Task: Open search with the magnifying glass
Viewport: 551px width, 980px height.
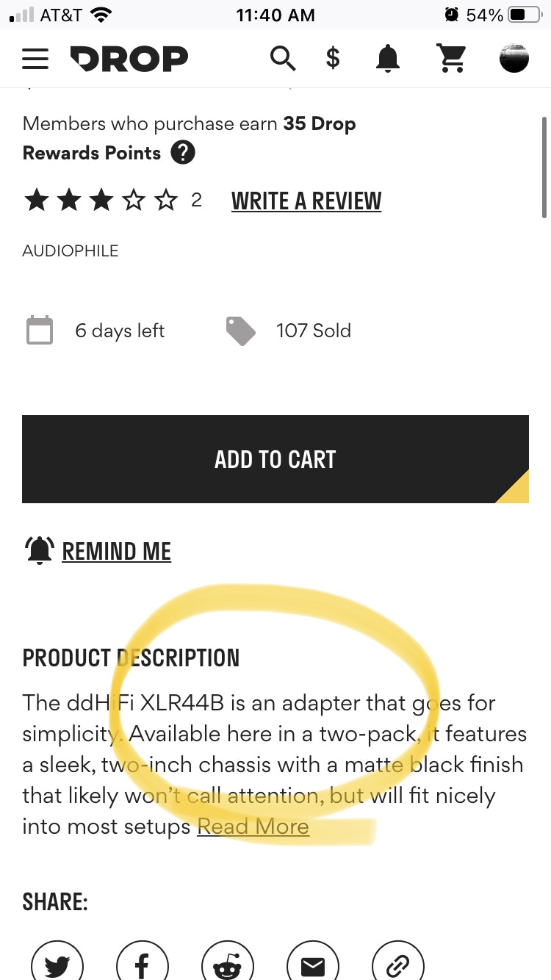Action: (283, 58)
